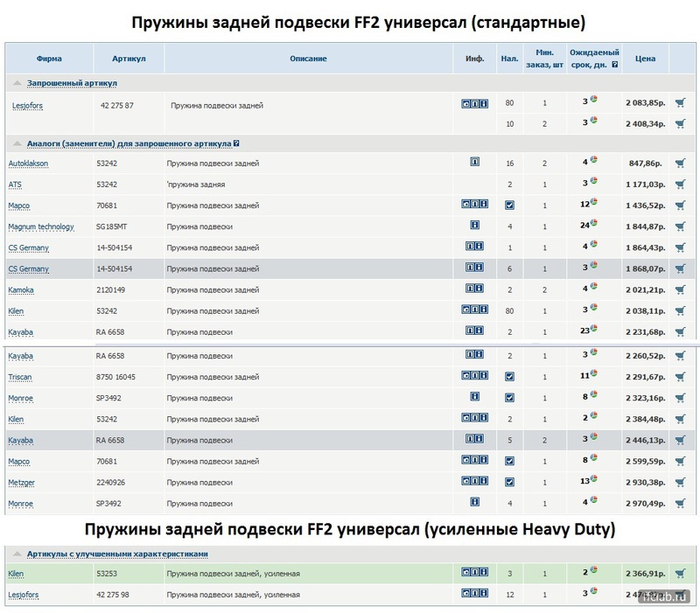The width and height of the screenshot is (700, 613).
Task: Click cart icon for ATS 1 171,03р.
Action: 681,185
